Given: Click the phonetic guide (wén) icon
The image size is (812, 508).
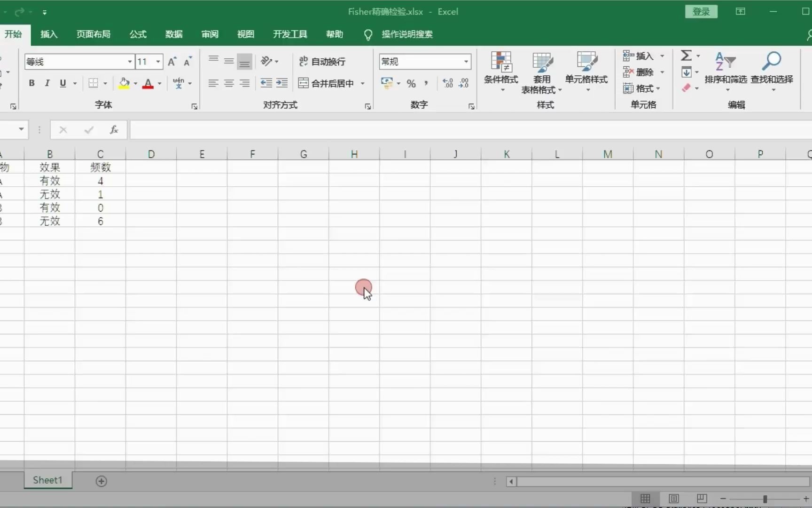Looking at the screenshot, I should 179,83.
